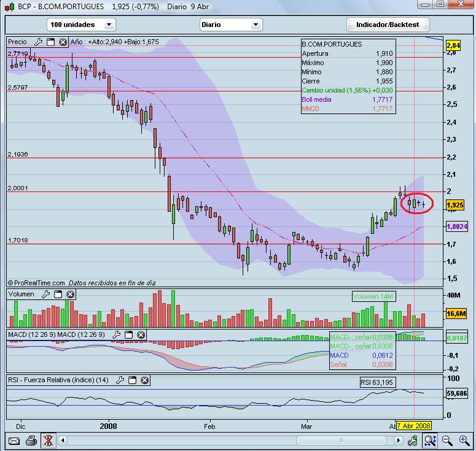Click the Precio panel label
476x451 pixels.
[x=17, y=42]
